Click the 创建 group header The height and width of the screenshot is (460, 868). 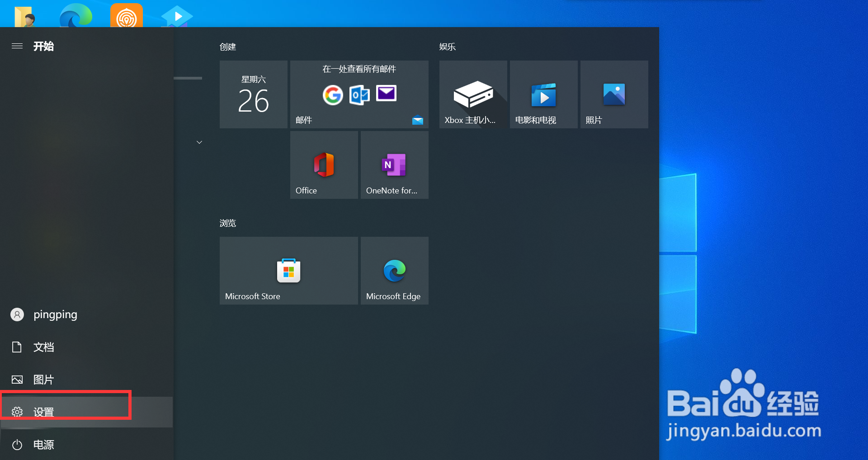(228, 47)
